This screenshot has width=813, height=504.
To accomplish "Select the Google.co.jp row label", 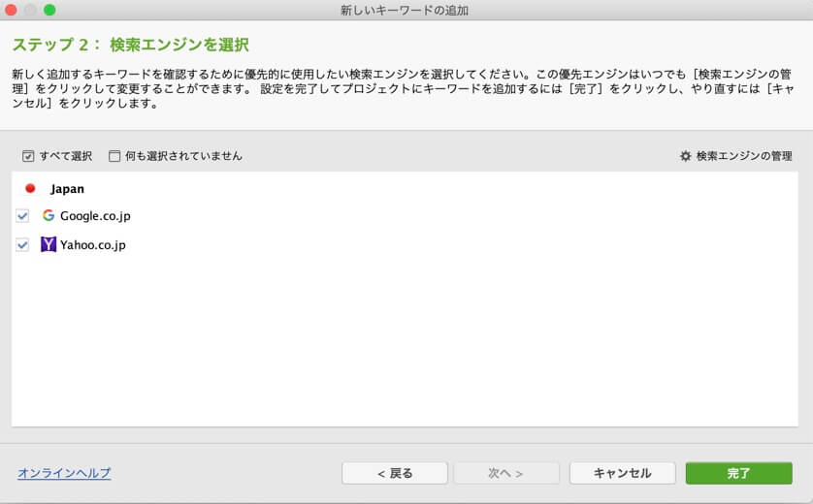I will (x=95, y=215).
